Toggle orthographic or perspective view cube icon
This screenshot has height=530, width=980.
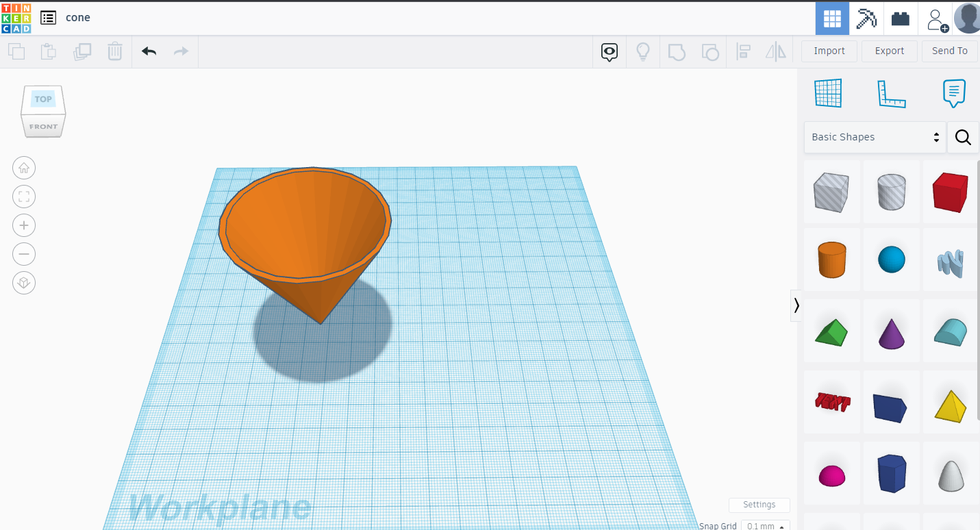click(24, 283)
